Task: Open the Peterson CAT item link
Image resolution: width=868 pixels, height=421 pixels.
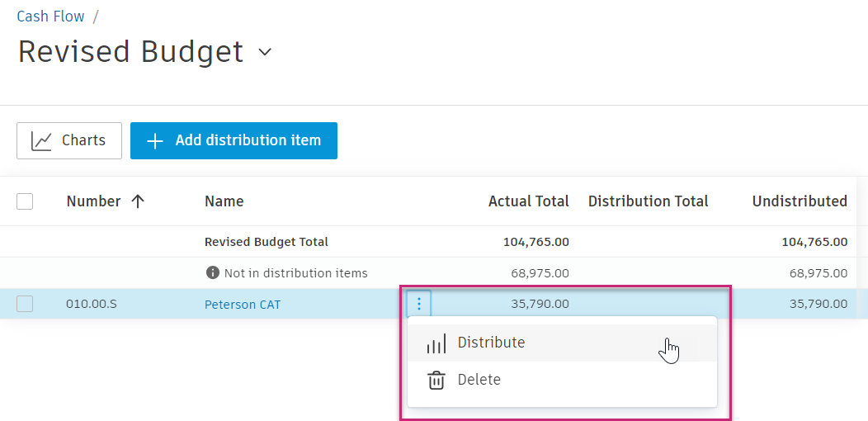Action: click(x=243, y=305)
